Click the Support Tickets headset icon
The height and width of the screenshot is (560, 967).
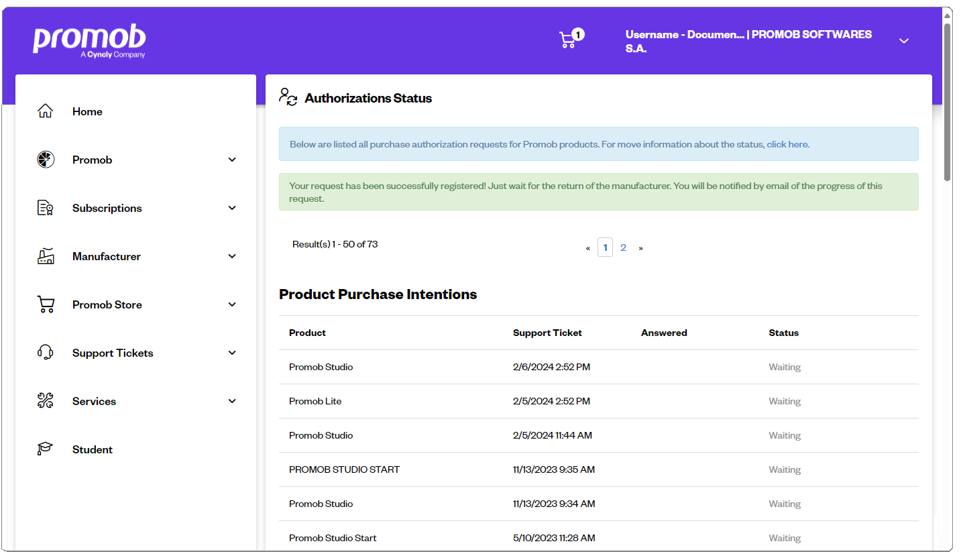click(45, 353)
